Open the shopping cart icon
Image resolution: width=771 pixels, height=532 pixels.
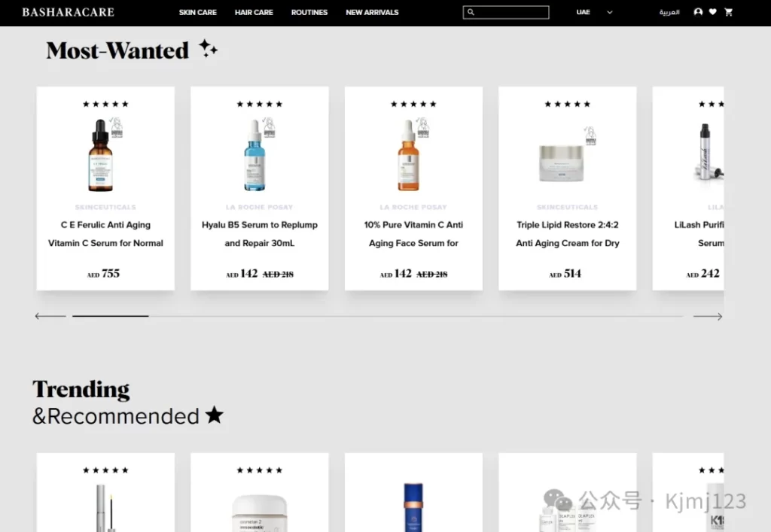pos(729,12)
